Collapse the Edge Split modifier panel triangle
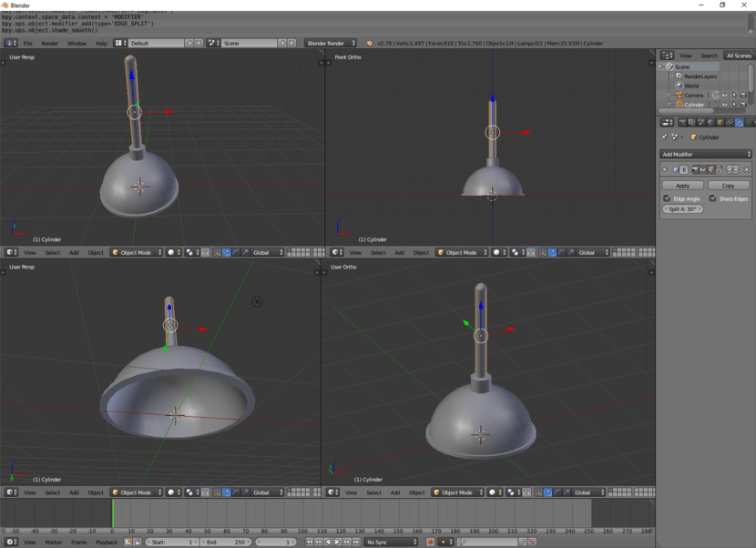The width and height of the screenshot is (756, 548). click(x=665, y=169)
